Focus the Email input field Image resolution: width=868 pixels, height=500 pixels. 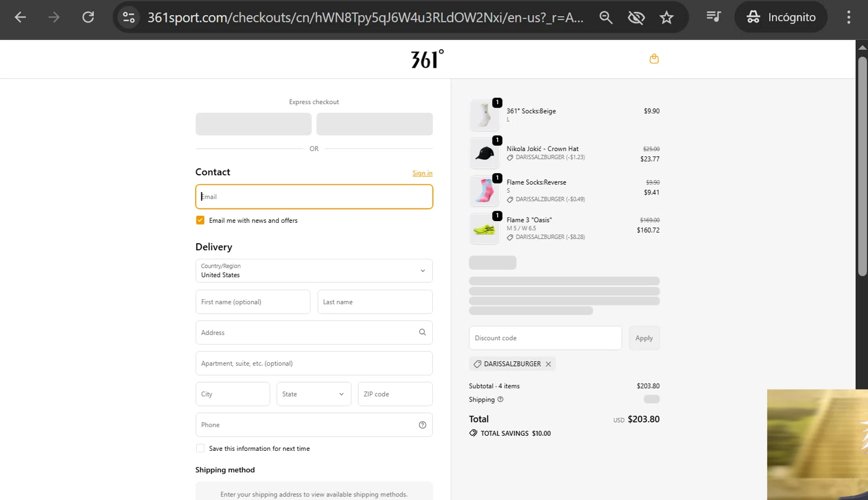coord(314,197)
